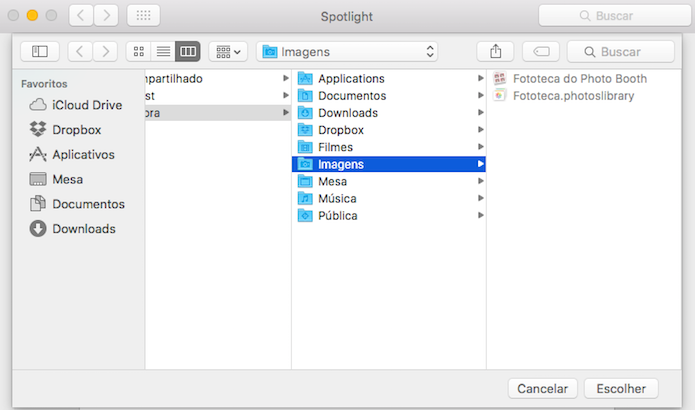
Task: Select the column view button
Action: click(x=188, y=52)
